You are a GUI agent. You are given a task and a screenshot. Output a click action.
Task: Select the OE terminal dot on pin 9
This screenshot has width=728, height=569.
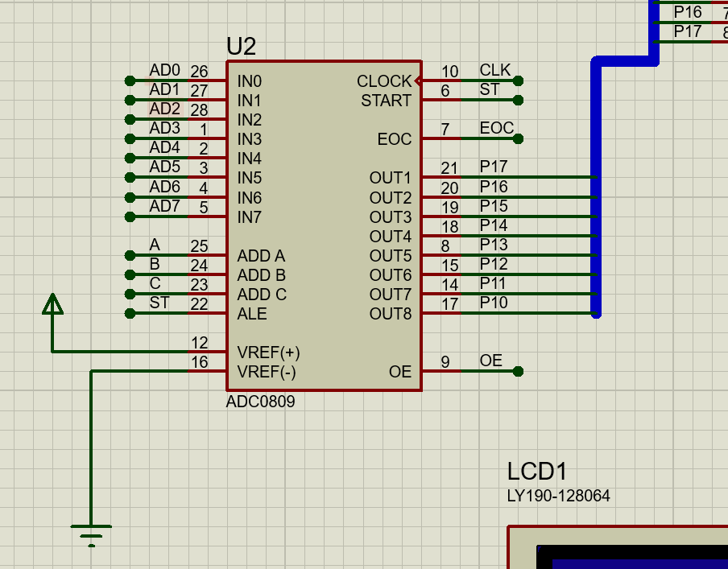click(519, 371)
